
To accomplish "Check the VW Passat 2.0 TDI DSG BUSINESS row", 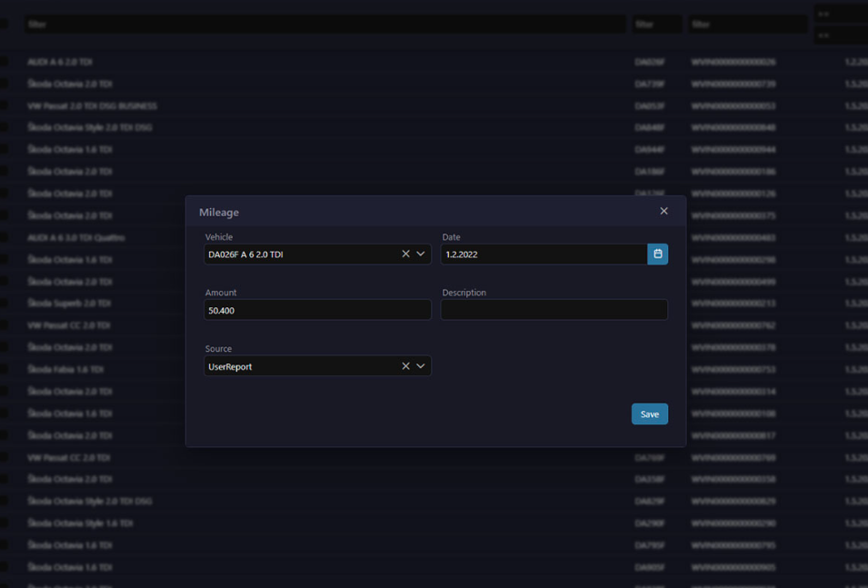I will pyautogui.click(x=5, y=105).
